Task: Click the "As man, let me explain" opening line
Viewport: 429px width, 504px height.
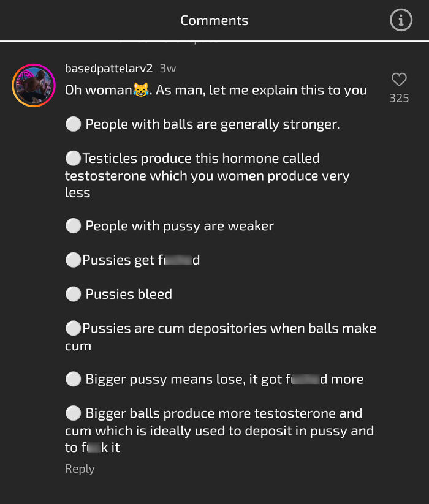Action: [261, 90]
